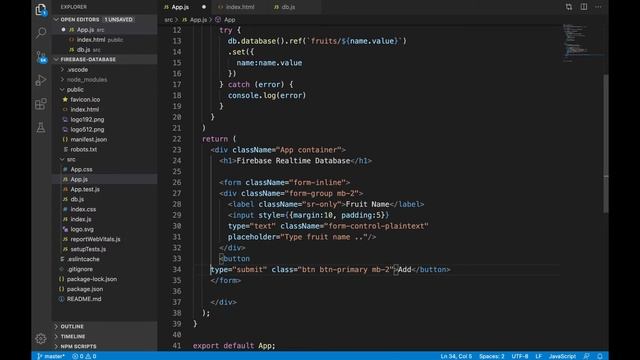Click the feedback icon in status bar
640x360 pixels.
(x=586, y=356)
